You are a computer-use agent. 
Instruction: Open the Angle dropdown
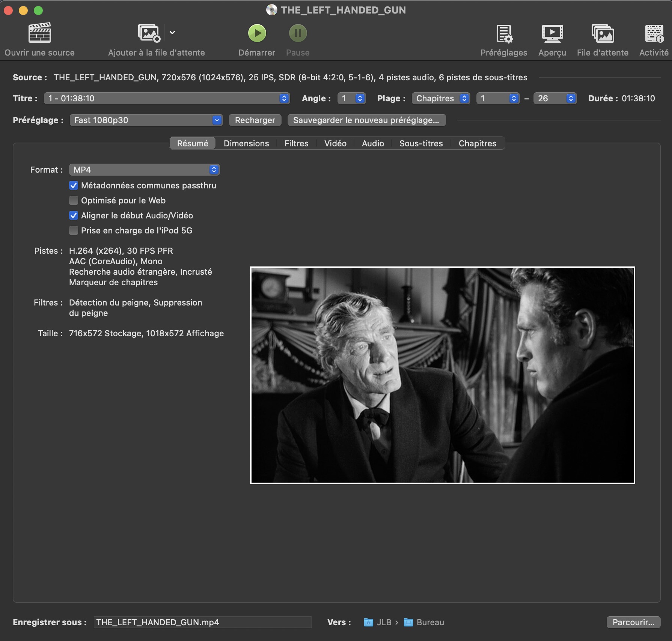click(351, 98)
